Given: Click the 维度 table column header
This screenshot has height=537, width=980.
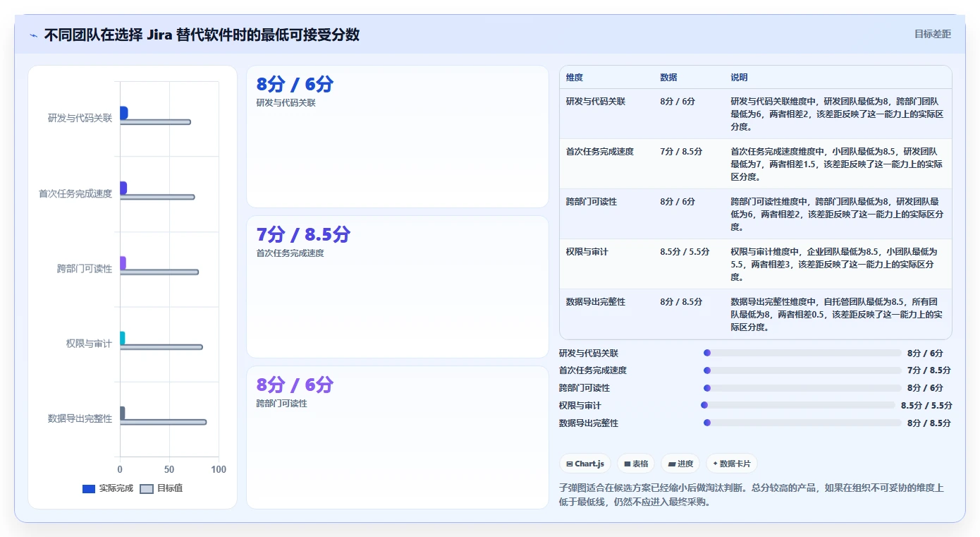Looking at the screenshot, I should [x=575, y=78].
